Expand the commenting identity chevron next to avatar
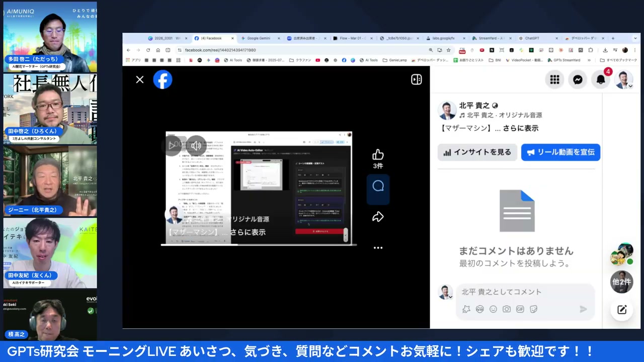 450,297
